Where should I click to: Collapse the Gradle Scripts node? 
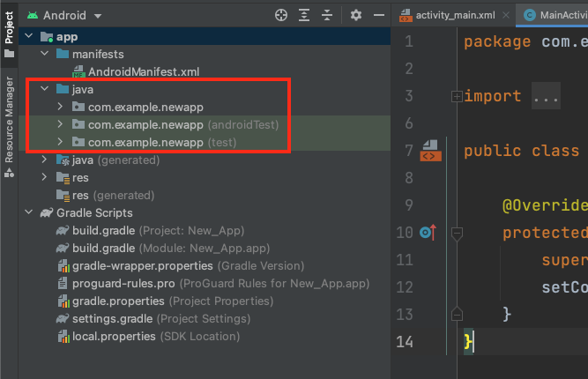click(29, 212)
